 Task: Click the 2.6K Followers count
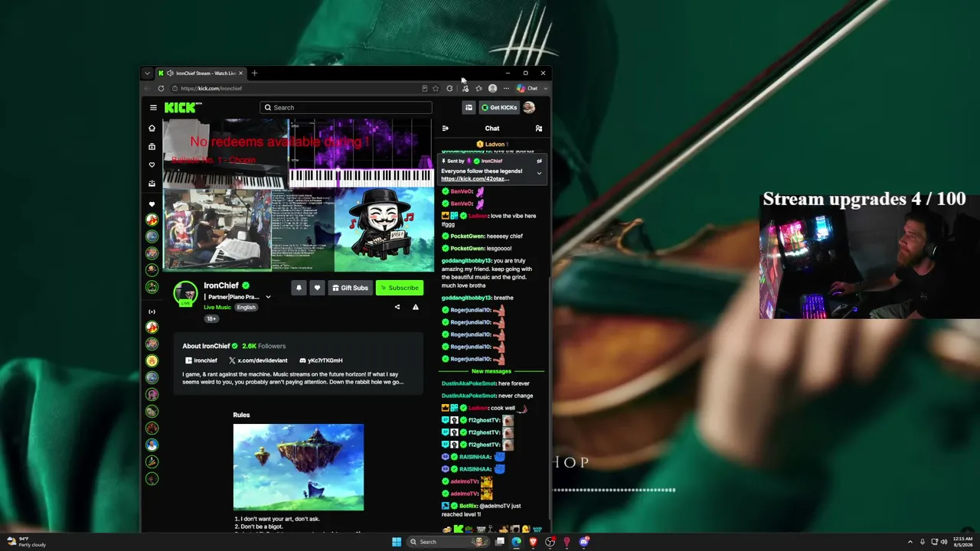pos(263,347)
